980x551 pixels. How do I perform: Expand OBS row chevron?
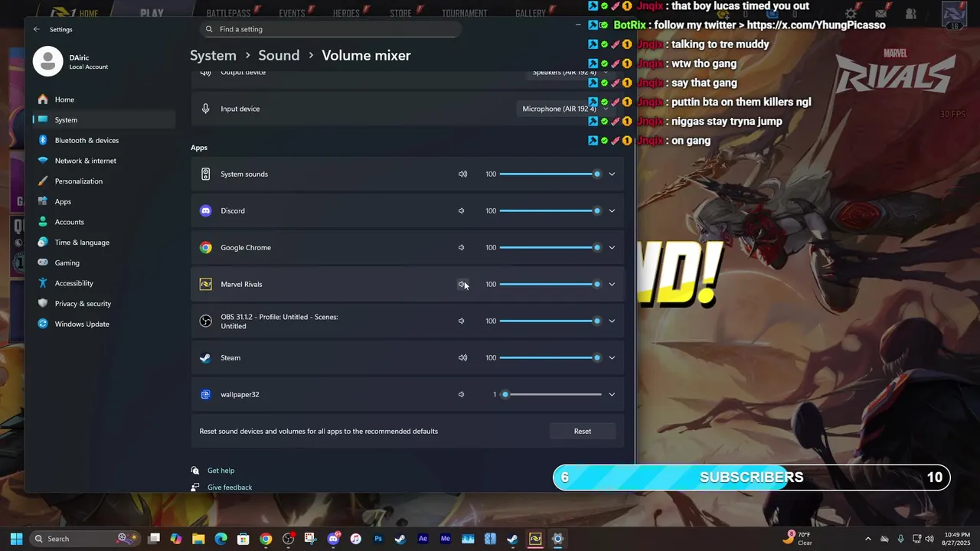[x=612, y=321]
